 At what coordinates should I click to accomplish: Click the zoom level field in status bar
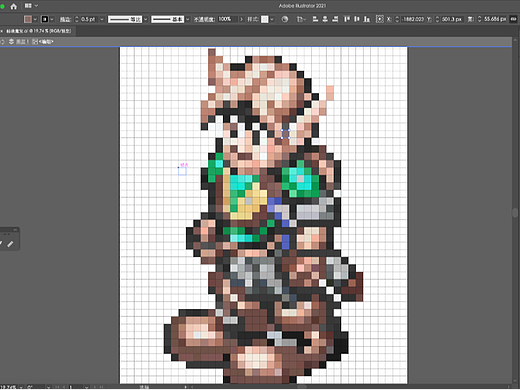8,387
